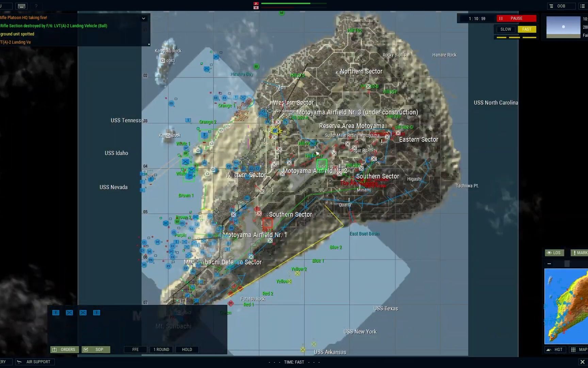Click the Northern Sector label
This screenshot has height=368, width=588.
(361, 71)
